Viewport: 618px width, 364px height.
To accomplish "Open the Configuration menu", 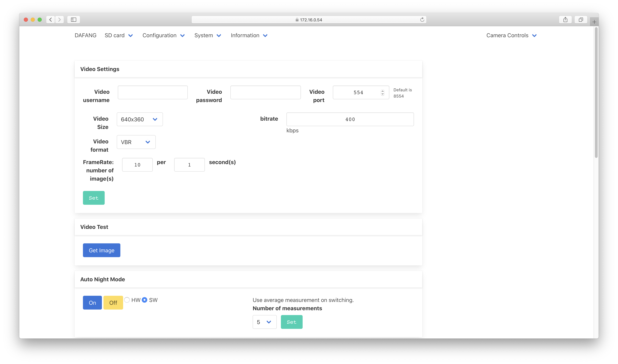I will click(x=163, y=35).
